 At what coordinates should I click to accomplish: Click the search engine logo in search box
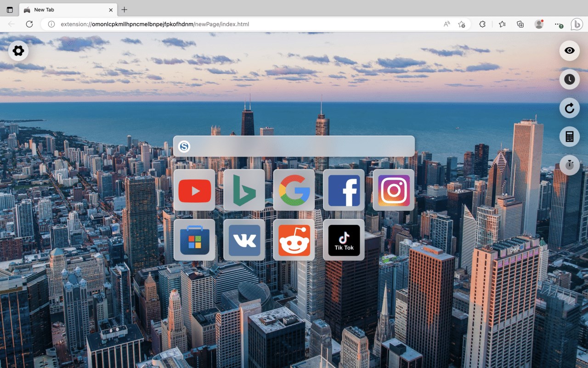coord(184,147)
